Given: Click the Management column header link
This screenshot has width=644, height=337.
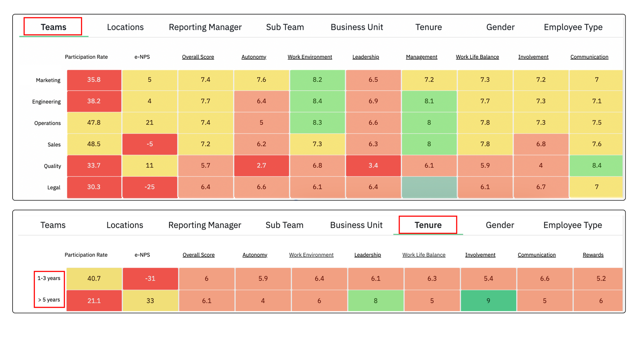Looking at the screenshot, I should [x=421, y=57].
